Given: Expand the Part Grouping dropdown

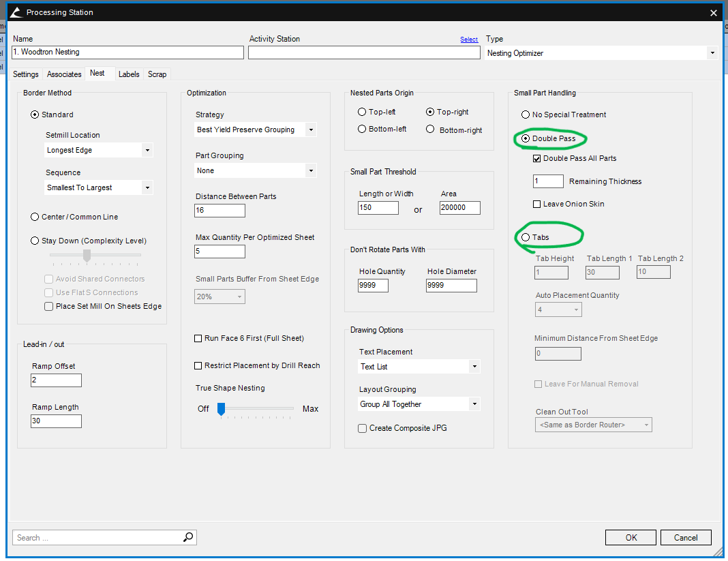Looking at the screenshot, I should pyautogui.click(x=311, y=170).
